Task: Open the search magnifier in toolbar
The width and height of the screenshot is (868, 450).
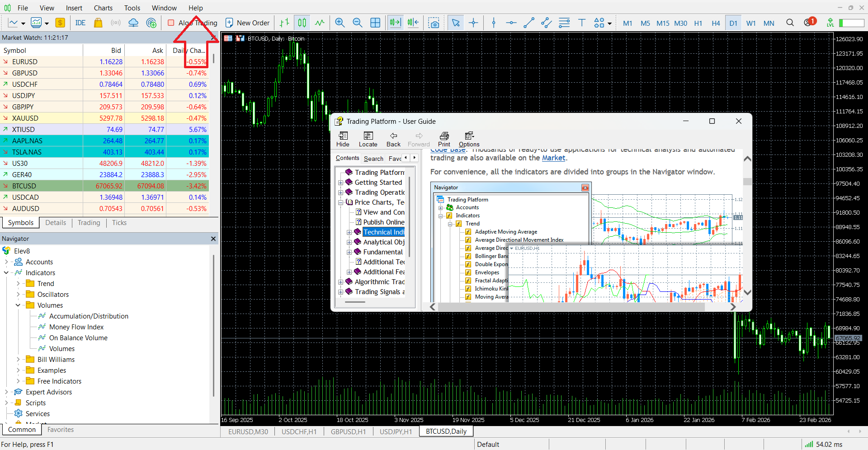Action: coord(790,23)
